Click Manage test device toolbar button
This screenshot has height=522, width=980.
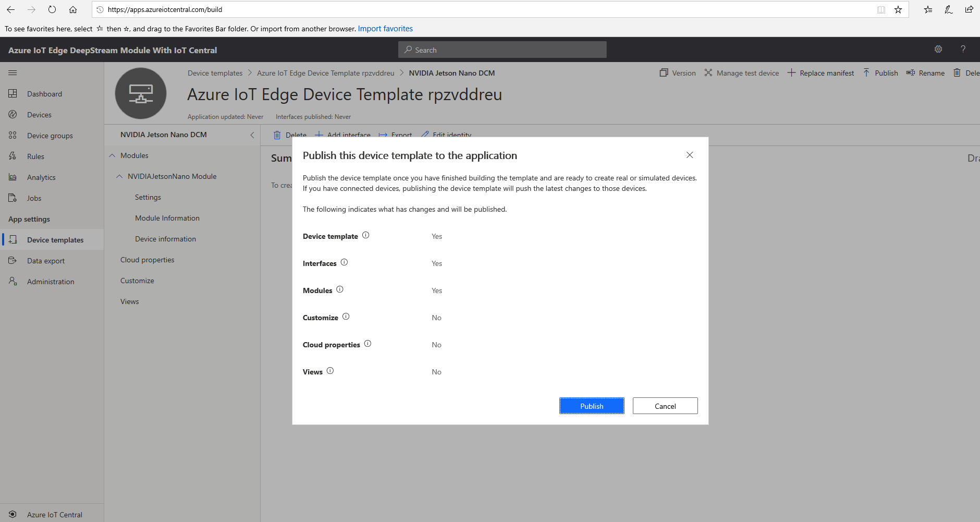coord(741,73)
